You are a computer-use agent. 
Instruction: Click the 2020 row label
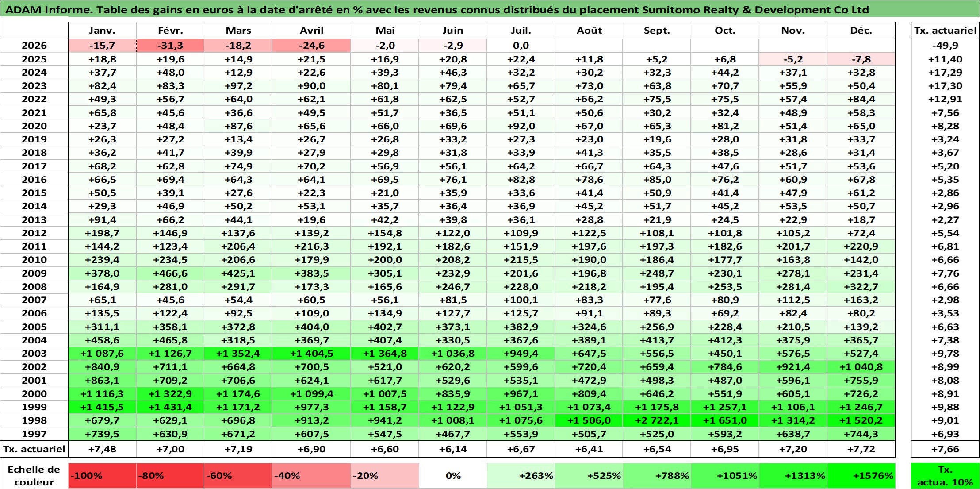click(x=34, y=126)
